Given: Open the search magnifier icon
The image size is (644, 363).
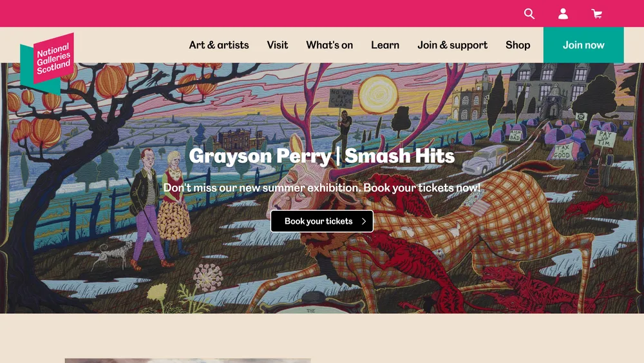Looking at the screenshot, I should click(x=529, y=14).
